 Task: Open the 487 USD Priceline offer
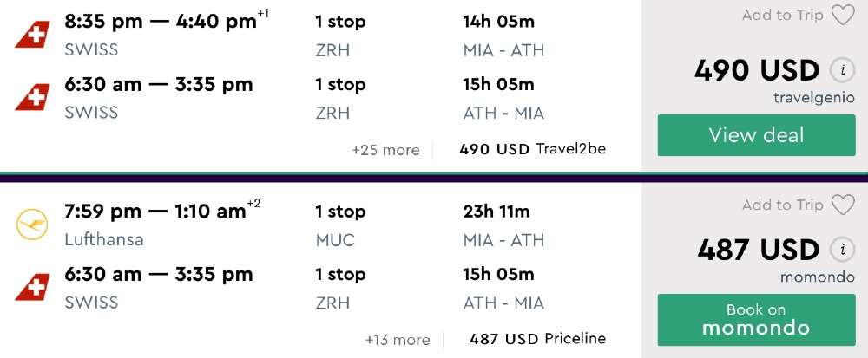click(537, 339)
